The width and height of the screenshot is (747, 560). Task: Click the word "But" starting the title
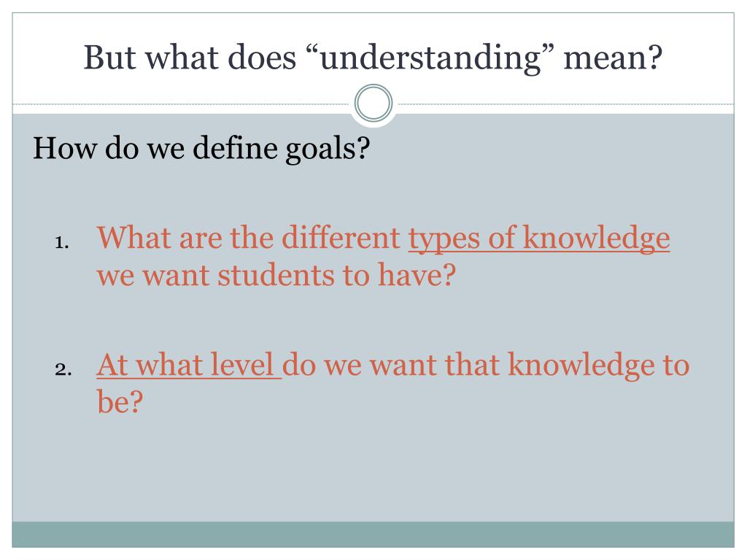click(110, 58)
